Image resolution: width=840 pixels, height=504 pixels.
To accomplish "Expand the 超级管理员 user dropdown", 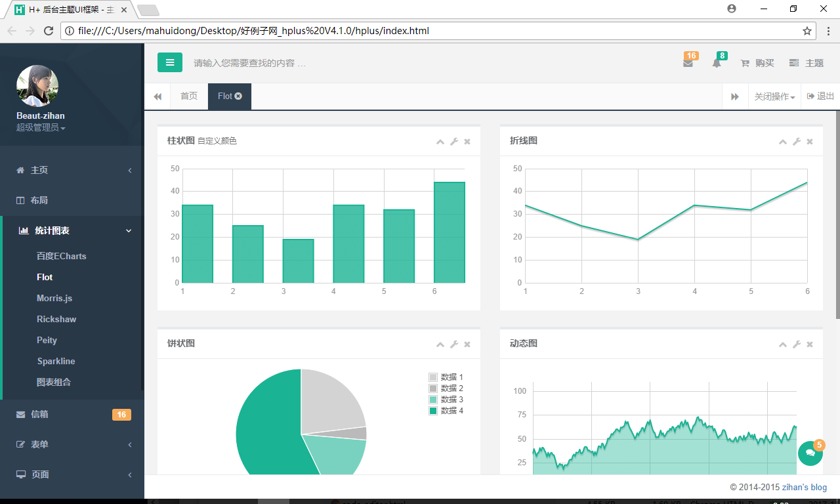I will point(41,127).
